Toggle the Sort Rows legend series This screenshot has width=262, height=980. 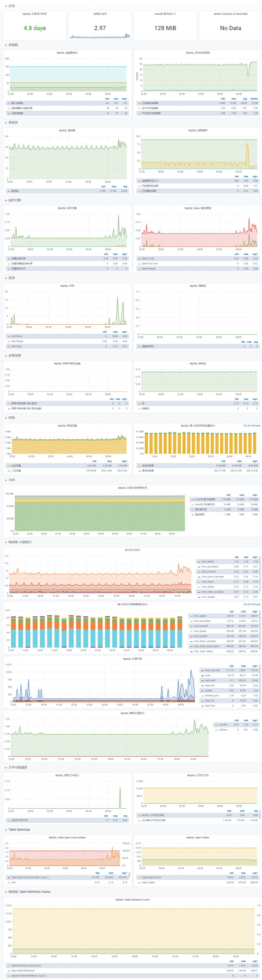coord(17,336)
